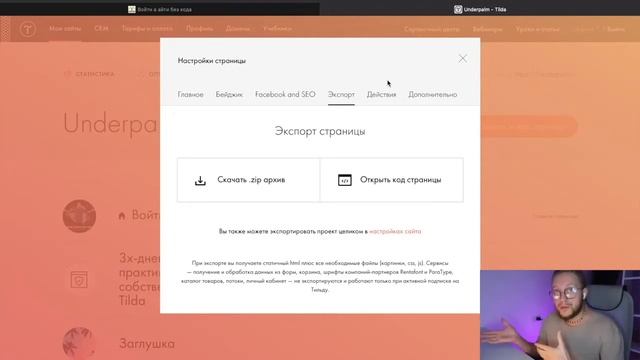Click the webcam video overlay
This screenshot has width=640, height=360.
(560, 315)
